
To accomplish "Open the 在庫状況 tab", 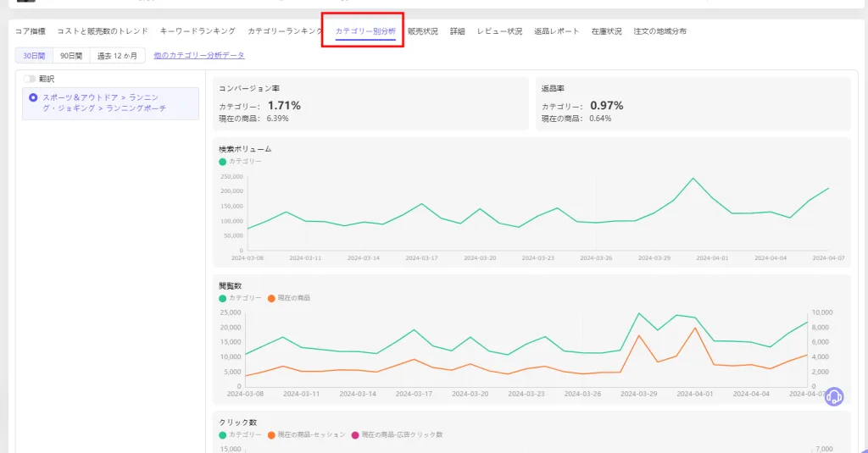I will [606, 31].
